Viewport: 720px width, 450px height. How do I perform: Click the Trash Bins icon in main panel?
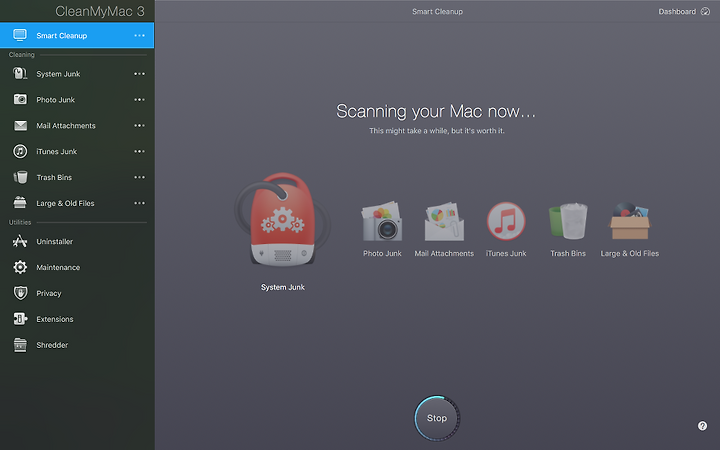click(568, 221)
